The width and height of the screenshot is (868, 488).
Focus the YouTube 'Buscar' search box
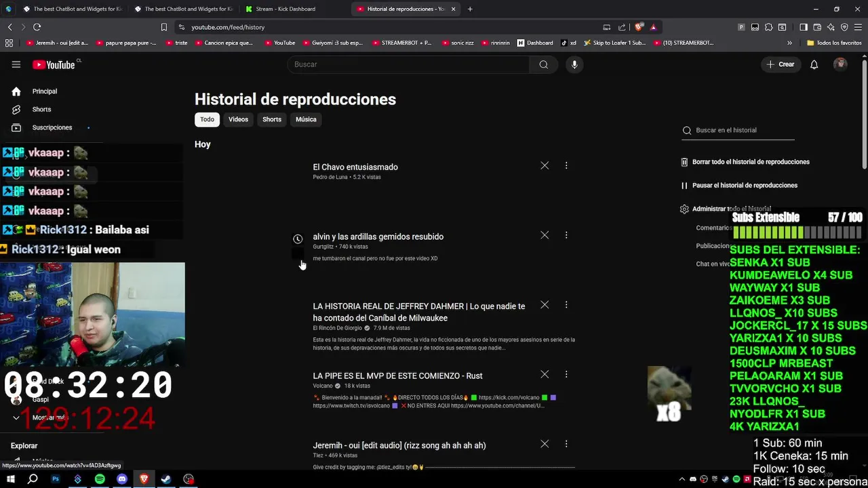[409, 64]
